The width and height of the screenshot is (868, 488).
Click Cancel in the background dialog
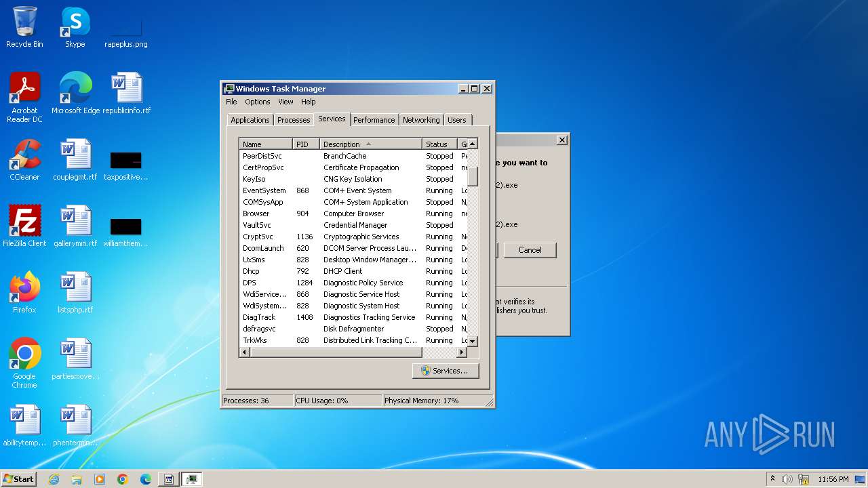[x=530, y=250]
